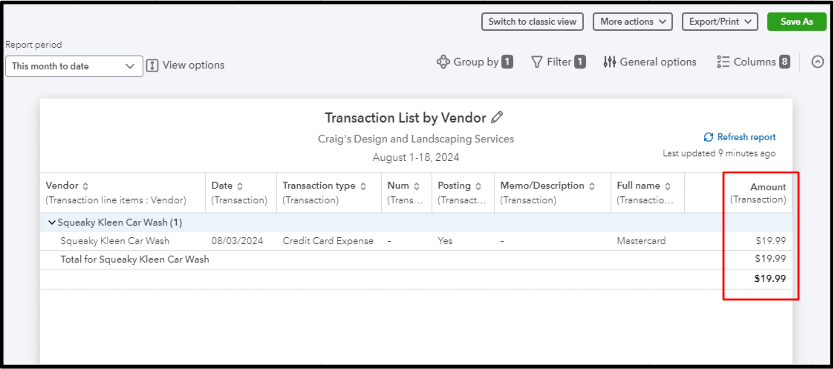833x369 pixels.
Task: Collapse the Squeaky Kleen Car Wash group
Action: click(x=52, y=223)
